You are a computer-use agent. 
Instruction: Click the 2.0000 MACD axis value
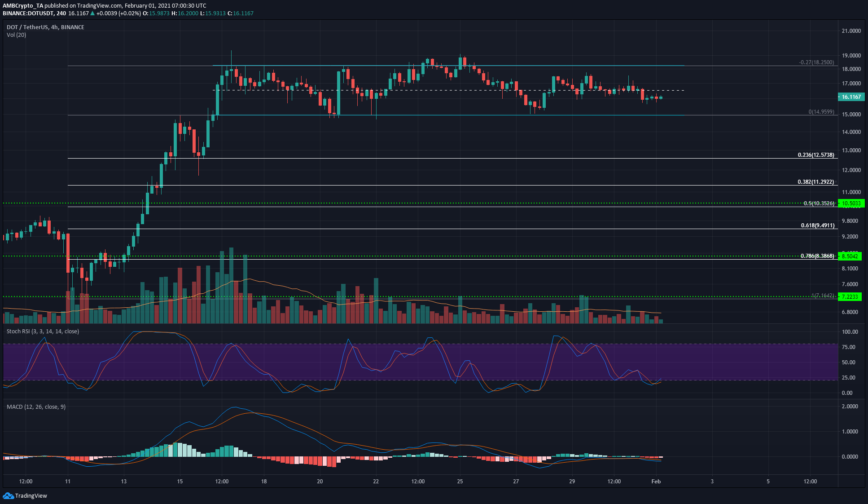tap(850, 407)
